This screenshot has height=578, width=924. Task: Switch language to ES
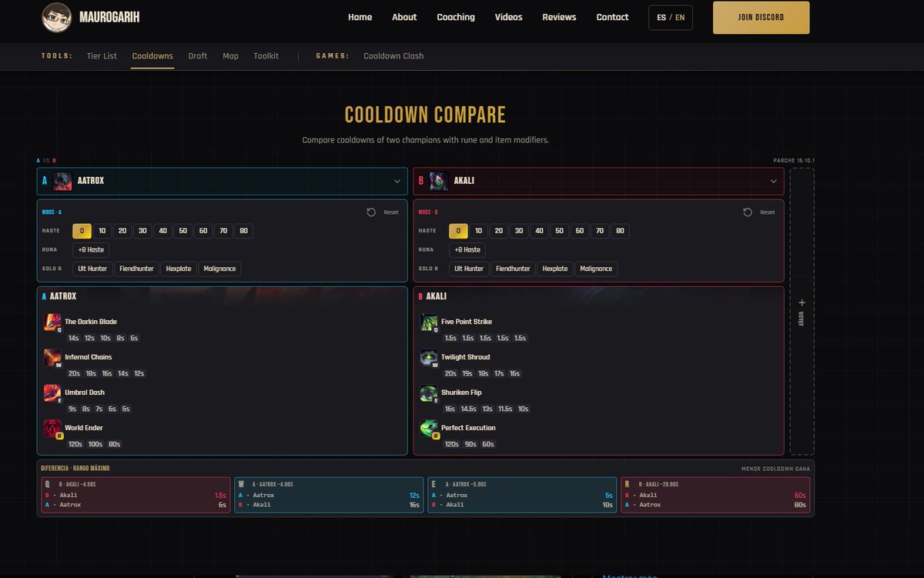tap(662, 18)
